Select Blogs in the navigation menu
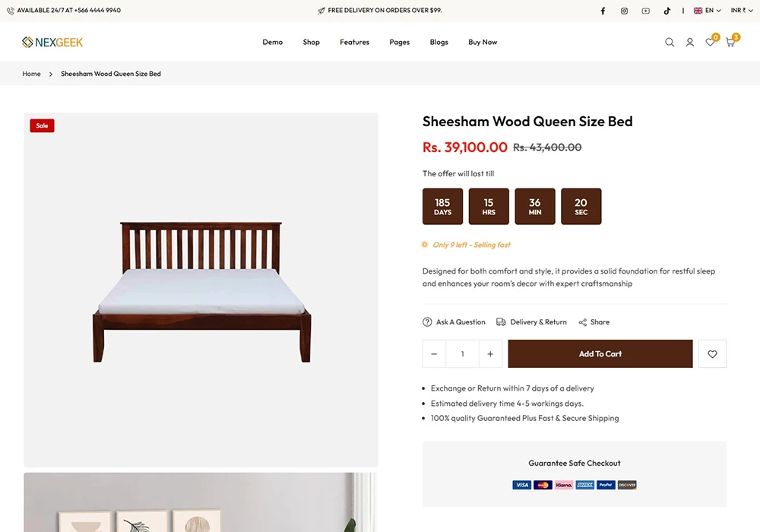Screen dimensions: 760x532 439,42
